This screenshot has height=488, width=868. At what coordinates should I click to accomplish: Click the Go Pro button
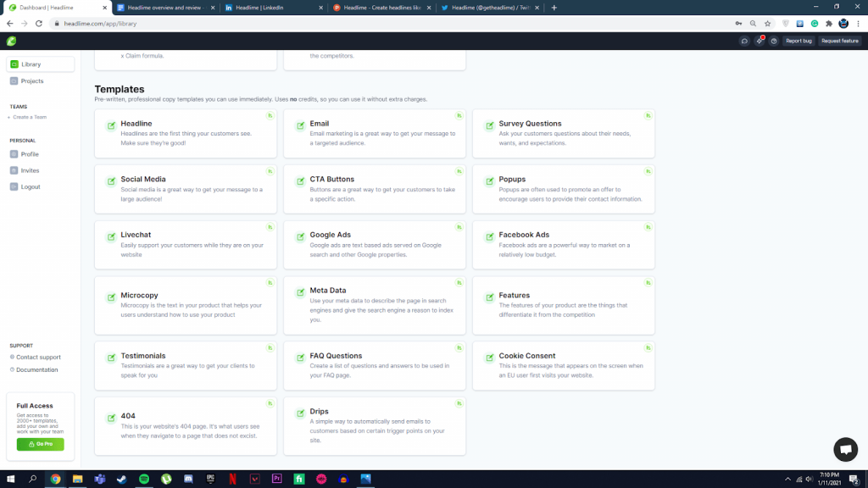pos(41,444)
